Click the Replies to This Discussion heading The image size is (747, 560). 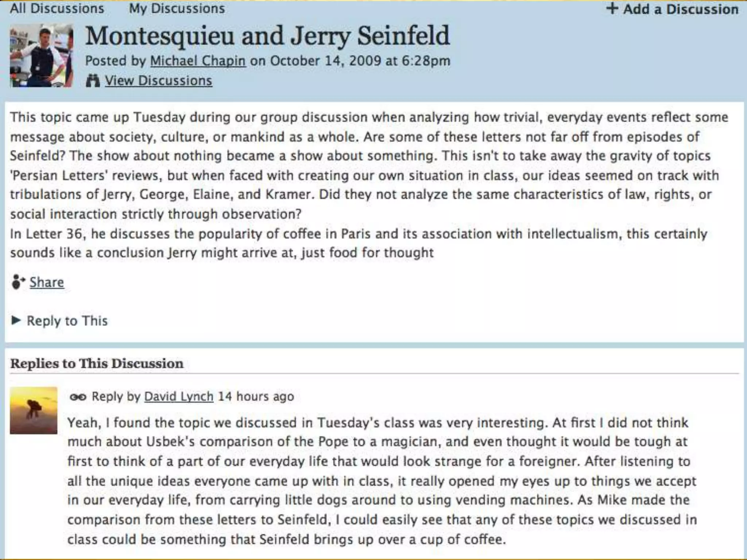[x=97, y=363]
